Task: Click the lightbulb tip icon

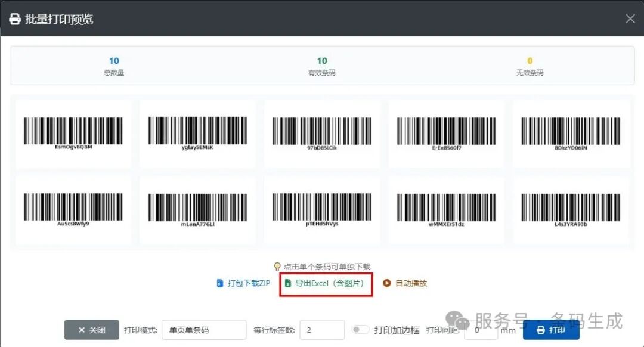Action: 277,267
